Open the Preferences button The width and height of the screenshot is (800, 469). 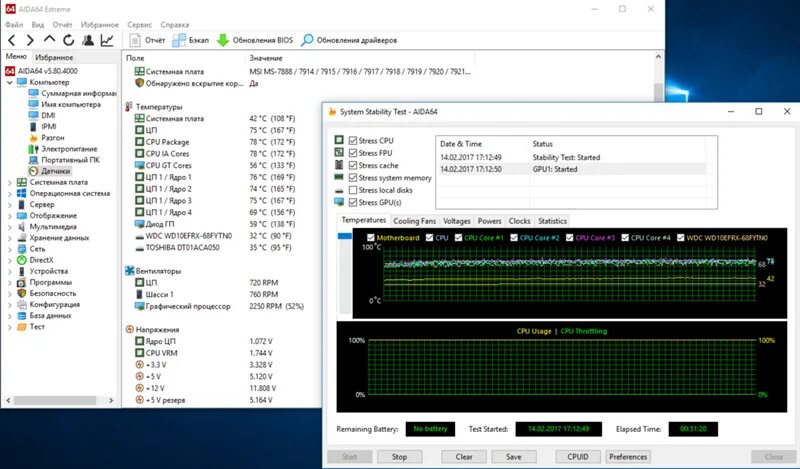point(628,457)
